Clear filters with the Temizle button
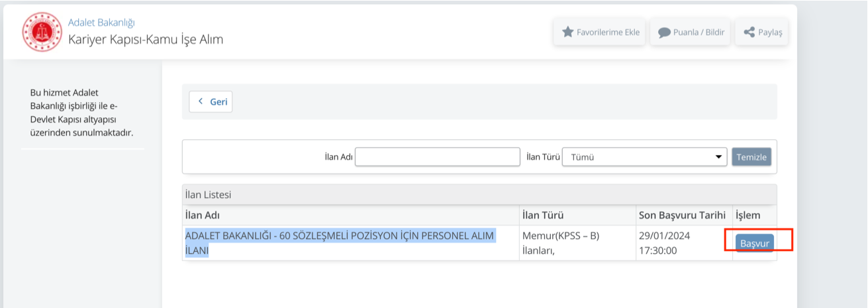Screen dimensions: 868x308 (751, 157)
